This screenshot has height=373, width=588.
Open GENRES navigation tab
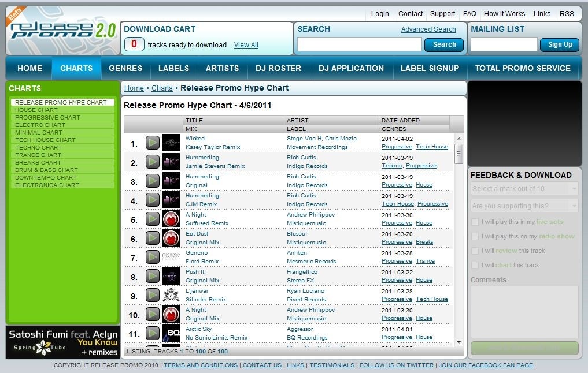(x=125, y=68)
